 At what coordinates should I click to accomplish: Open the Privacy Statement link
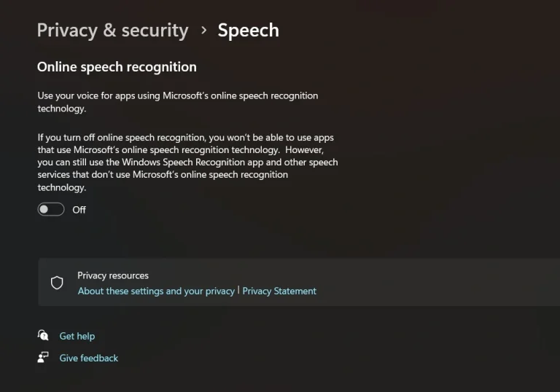(x=279, y=291)
